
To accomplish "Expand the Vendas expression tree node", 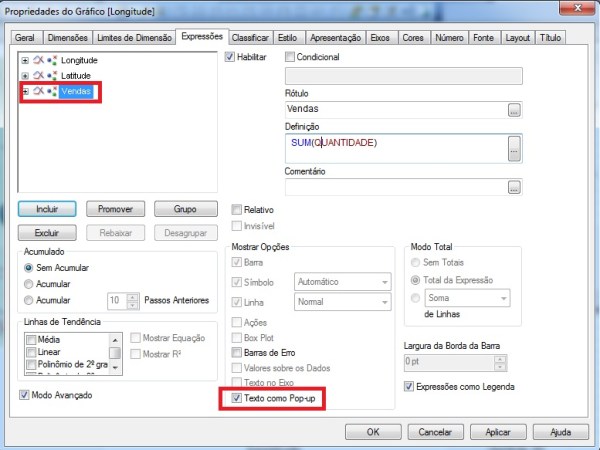I will tap(25, 92).
